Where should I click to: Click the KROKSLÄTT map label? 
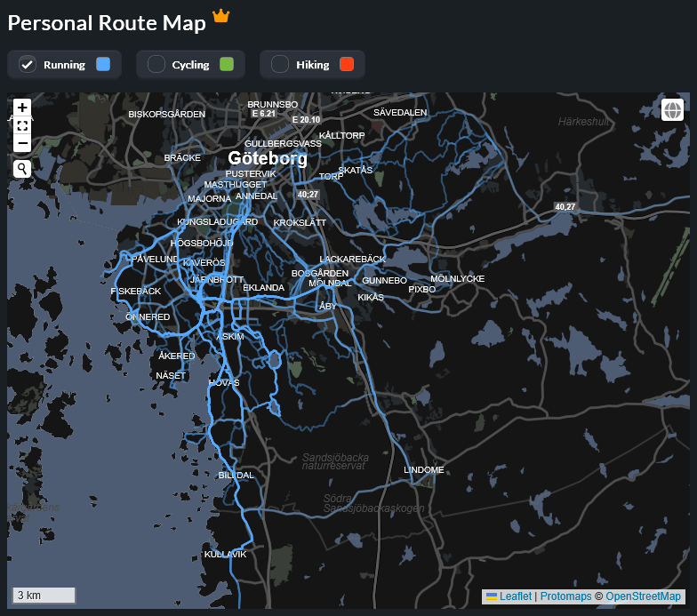(300, 222)
